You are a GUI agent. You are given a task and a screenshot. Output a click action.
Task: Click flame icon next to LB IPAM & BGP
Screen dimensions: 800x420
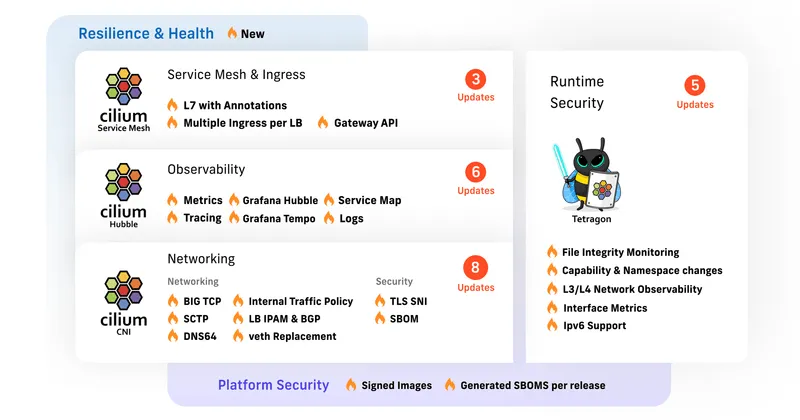point(238,318)
